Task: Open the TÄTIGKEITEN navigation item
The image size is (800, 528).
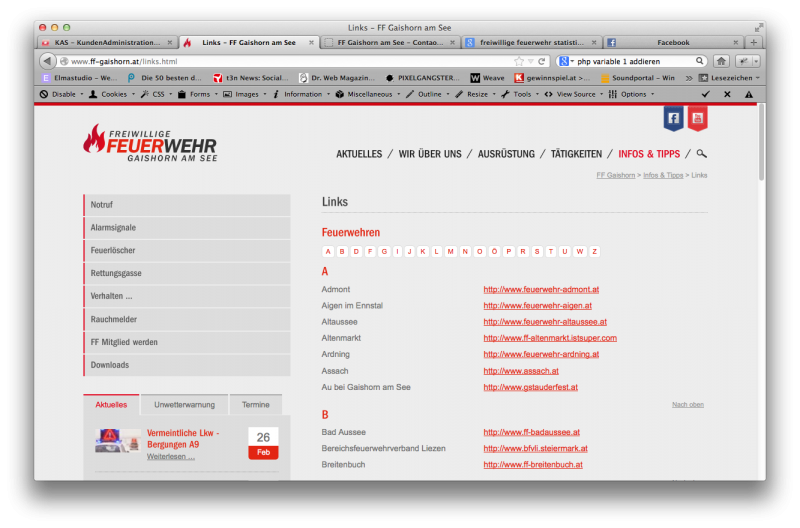Action: coord(576,154)
